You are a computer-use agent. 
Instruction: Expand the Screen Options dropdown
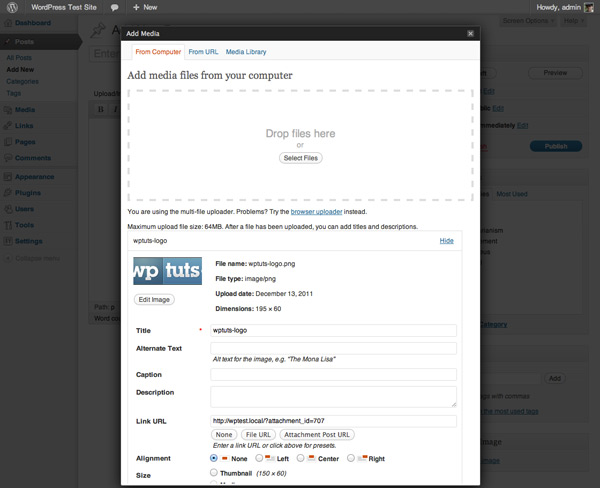click(528, 21)
